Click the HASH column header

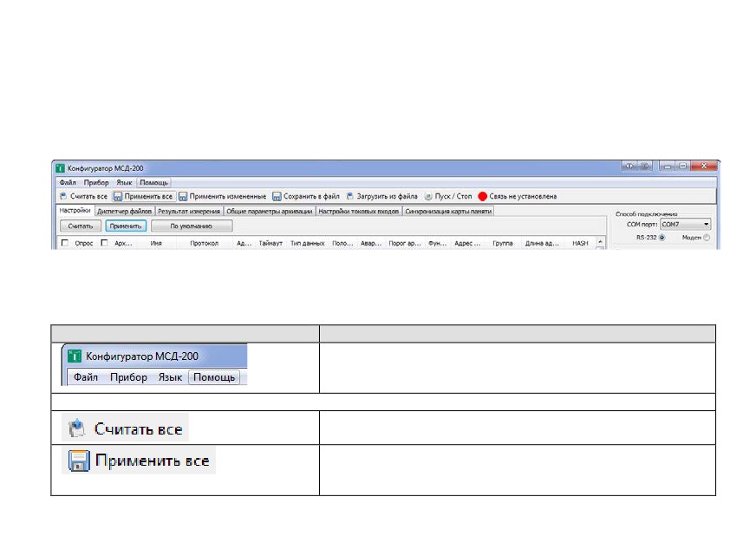tap(580, 243)
